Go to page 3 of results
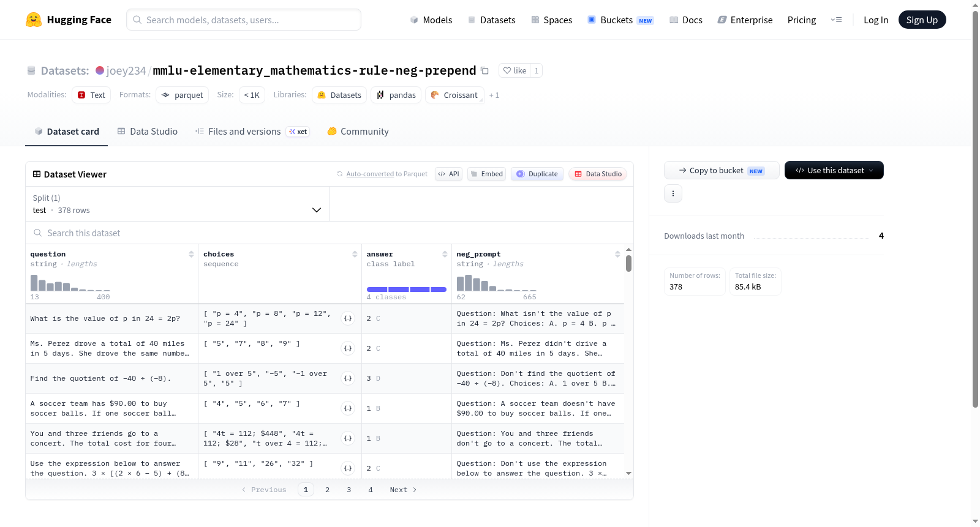 point(349,490)
